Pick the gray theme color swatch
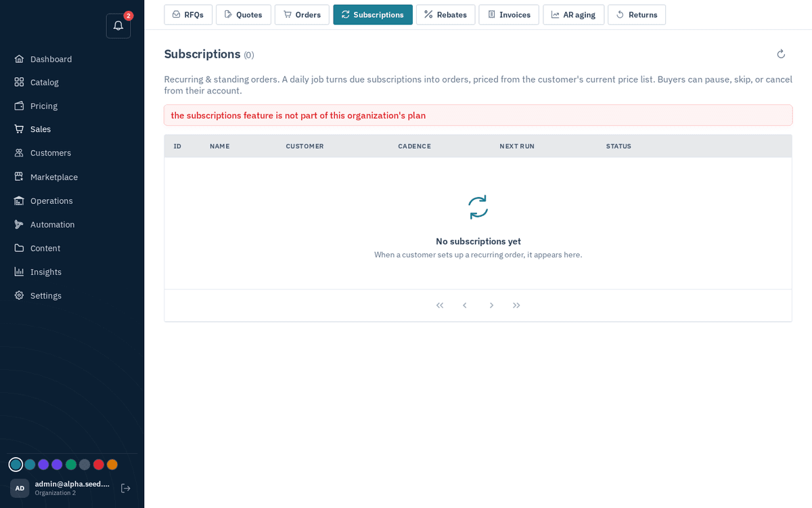812x508 pixels. (85, 465)
